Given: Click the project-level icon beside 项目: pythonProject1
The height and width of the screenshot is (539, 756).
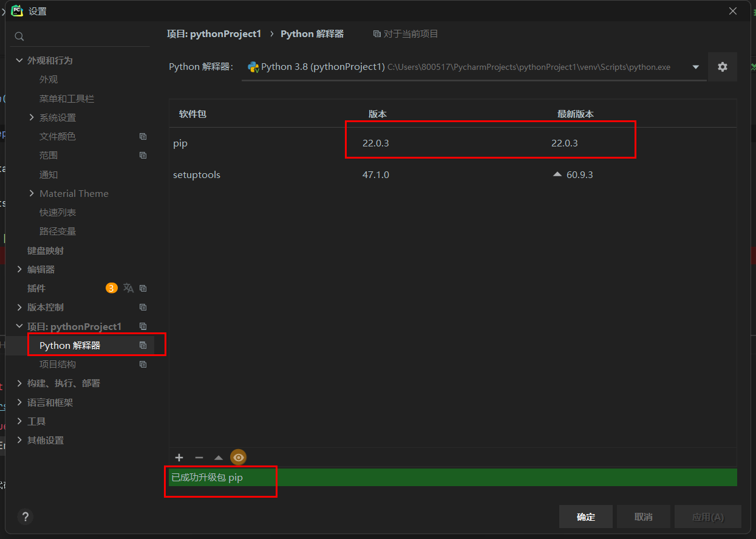Looking at the screenshot, I should 143,326.
